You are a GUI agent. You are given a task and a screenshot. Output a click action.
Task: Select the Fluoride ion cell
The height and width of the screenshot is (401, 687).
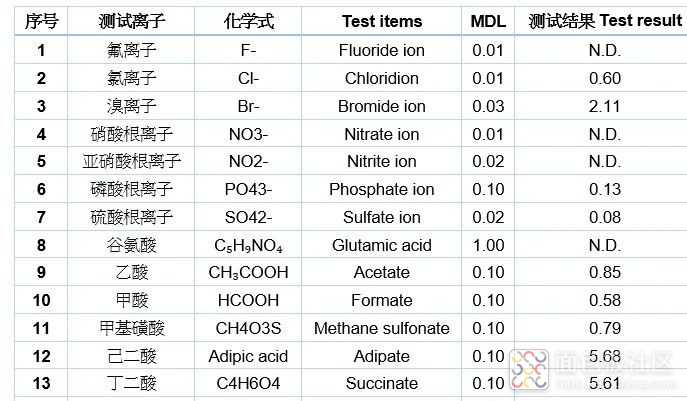(382, 50)
